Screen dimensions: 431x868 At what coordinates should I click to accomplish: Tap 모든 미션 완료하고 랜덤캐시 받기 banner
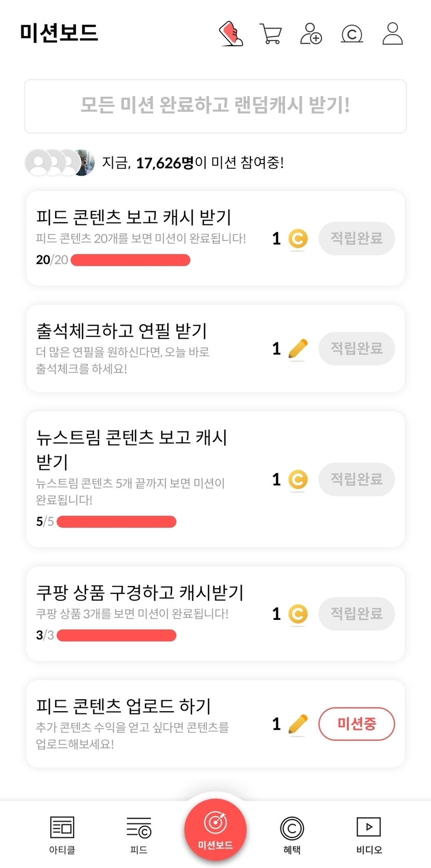coord(216,106)
